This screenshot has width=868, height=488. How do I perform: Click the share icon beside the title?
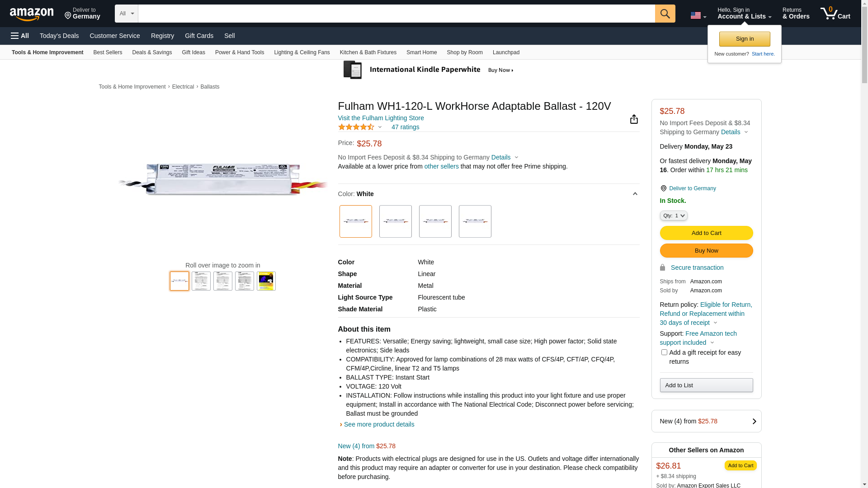(634, 119)
